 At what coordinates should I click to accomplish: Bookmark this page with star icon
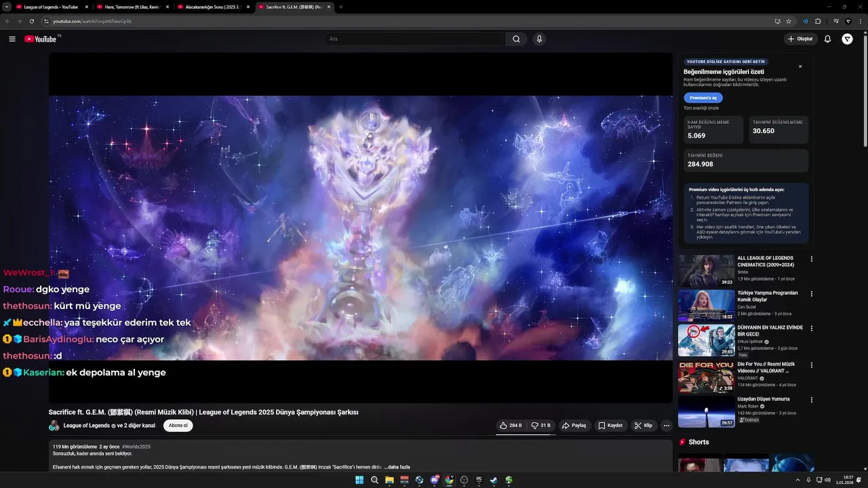pos(789,21)
